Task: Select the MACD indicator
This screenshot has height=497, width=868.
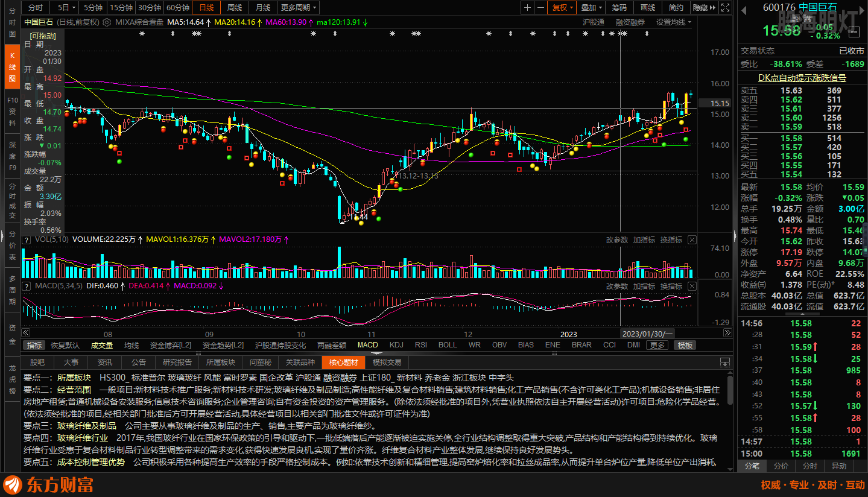Action: click(367, 345)
